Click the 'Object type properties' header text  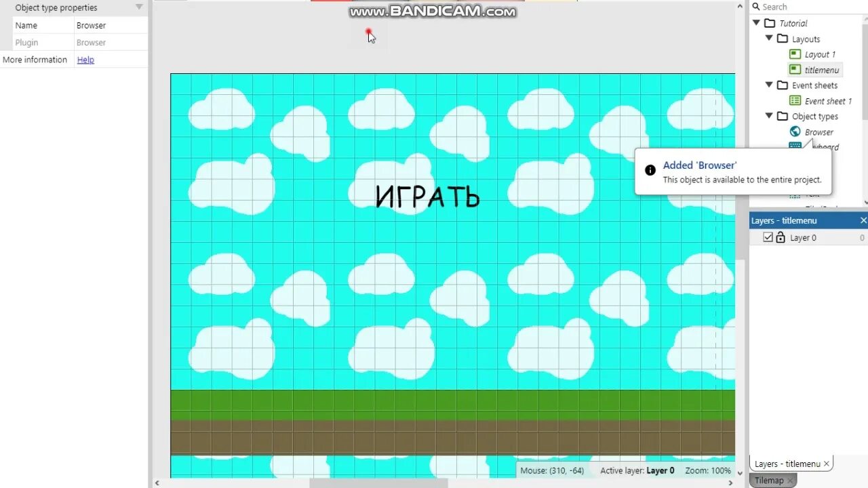click(56, 7)
